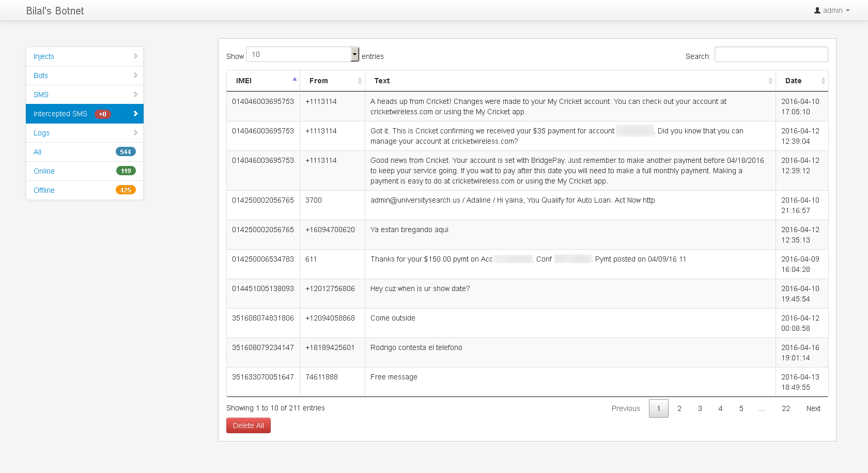Screen dimensions: 868x473
Task: Click the chevron arrow in the Bots row
Action: coord(135,75)
